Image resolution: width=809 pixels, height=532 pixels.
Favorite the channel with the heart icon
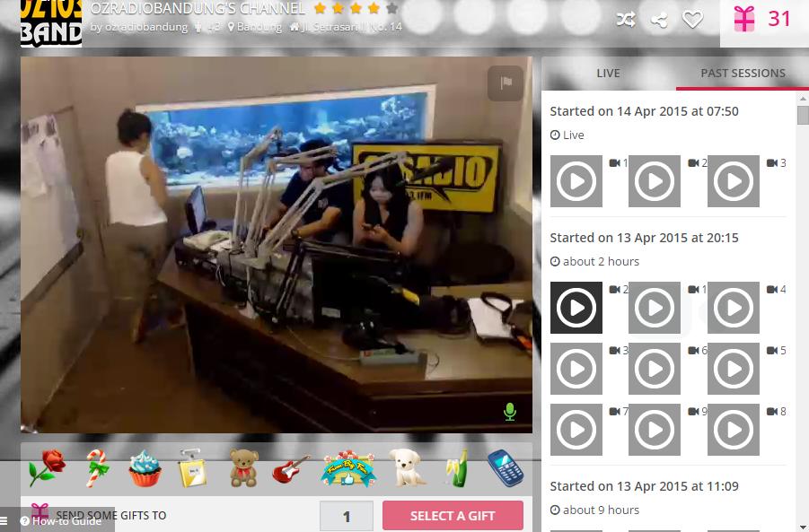[x=692, y=20]
